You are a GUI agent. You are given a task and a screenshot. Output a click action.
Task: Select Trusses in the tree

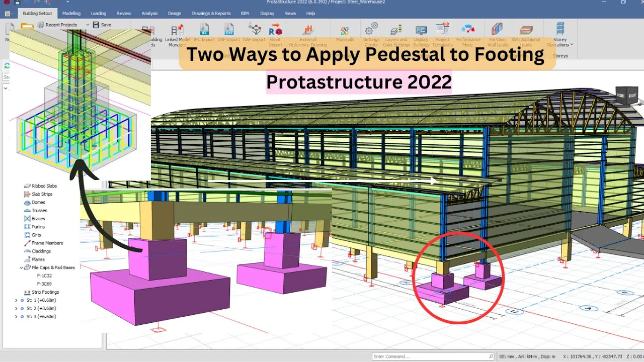(x=39, y=211)
